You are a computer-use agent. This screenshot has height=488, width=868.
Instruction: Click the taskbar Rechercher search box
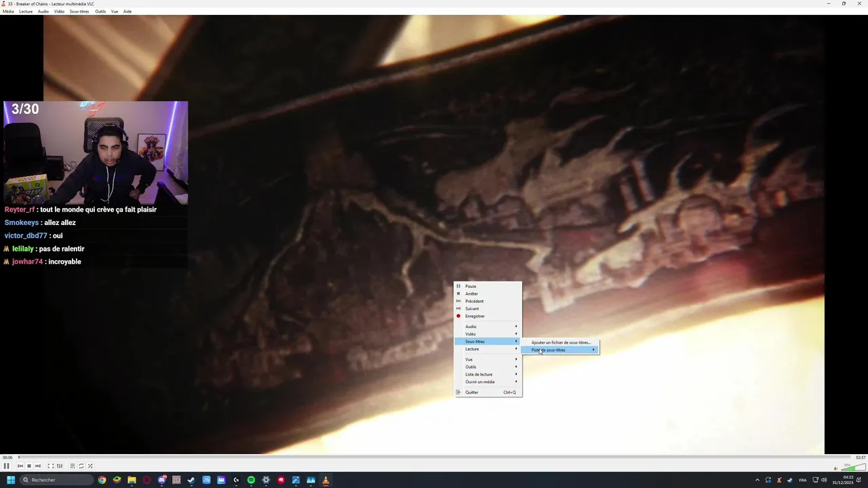(x=56, y=480)
